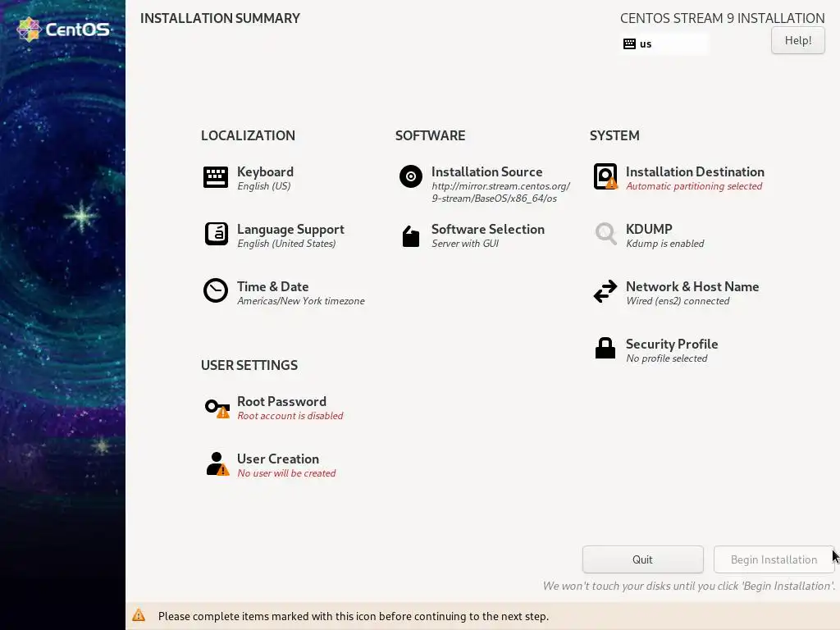The image size is (840, 630).
Task: Open Security Profile label
Action: [x=672, y=344]
